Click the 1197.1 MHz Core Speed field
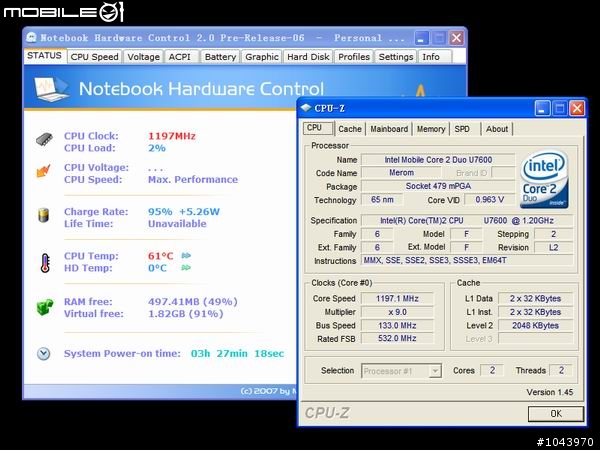600x450 pixels. pyautogui.click(x=397, y=298)
